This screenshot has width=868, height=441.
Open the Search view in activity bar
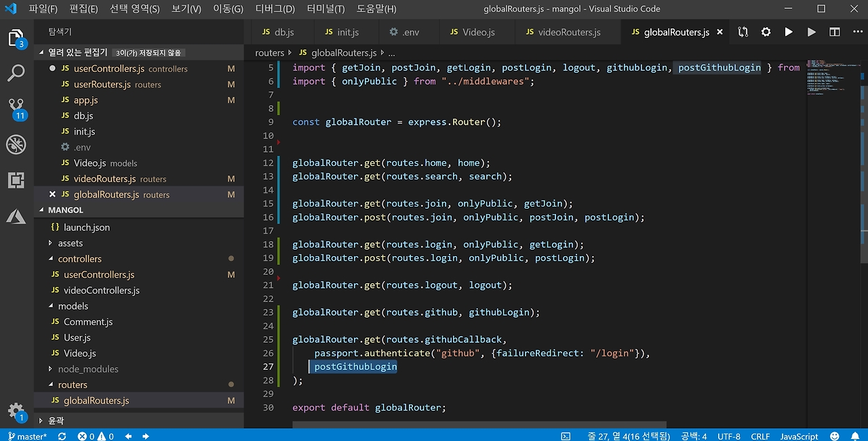tap(16, 73)
